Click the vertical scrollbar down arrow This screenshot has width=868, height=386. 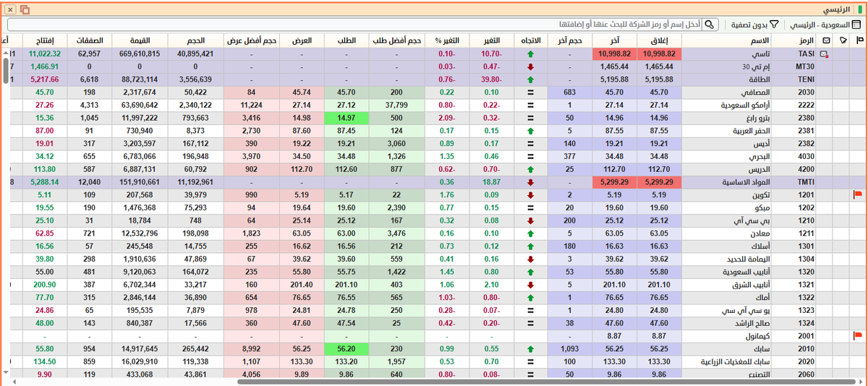[7, 372]
